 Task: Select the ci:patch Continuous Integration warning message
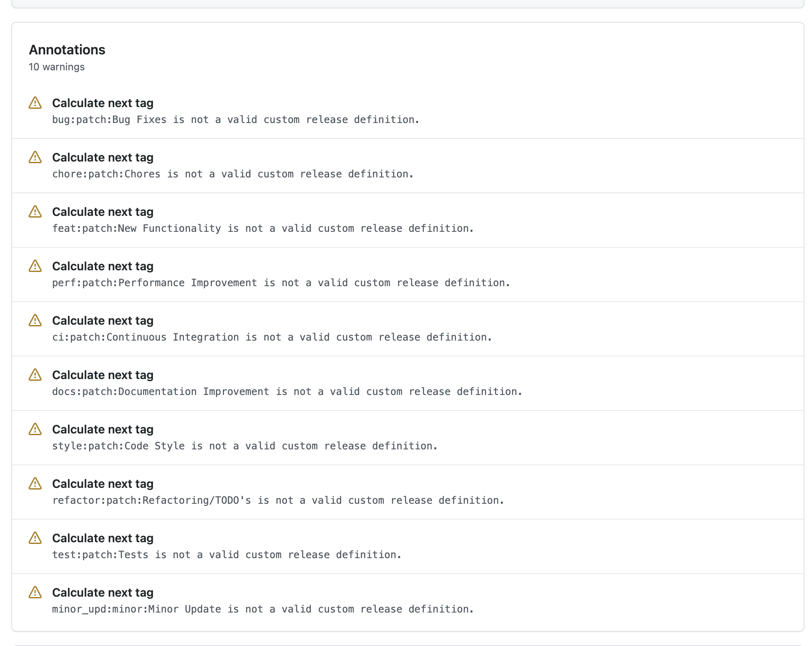[x=272, y=337]
